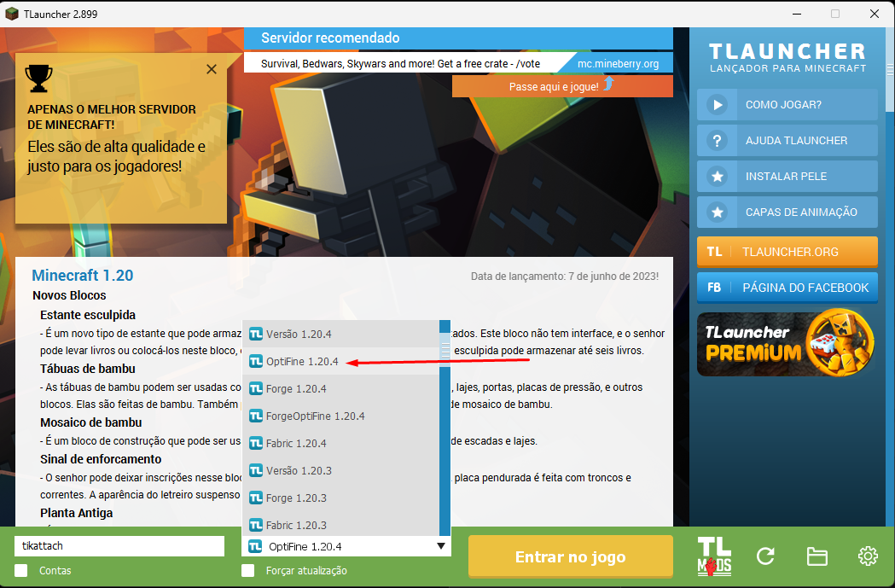Click the Entrar no jogo button
Screen dimensions: 895x588
click(570, 556)
